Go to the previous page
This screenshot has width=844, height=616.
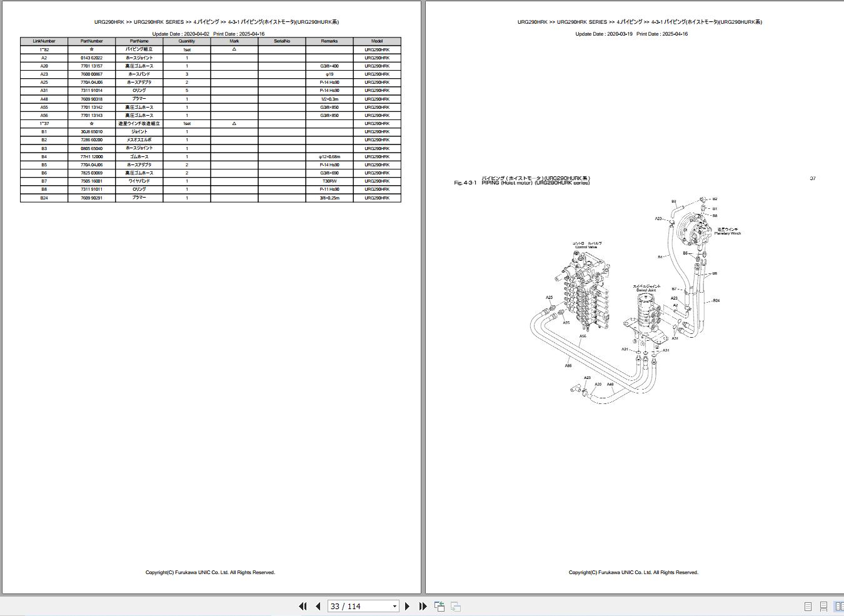click(x=318, y=606)
